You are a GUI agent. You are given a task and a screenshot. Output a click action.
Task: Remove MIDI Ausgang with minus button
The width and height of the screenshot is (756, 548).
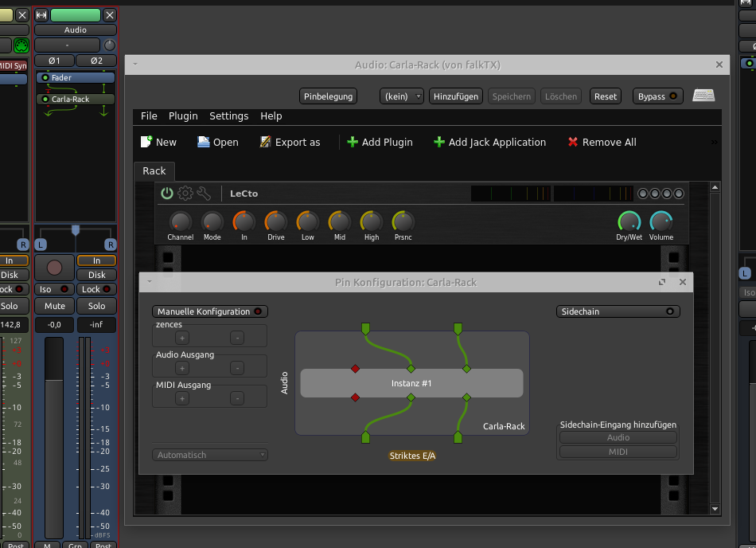click(236, 398)
